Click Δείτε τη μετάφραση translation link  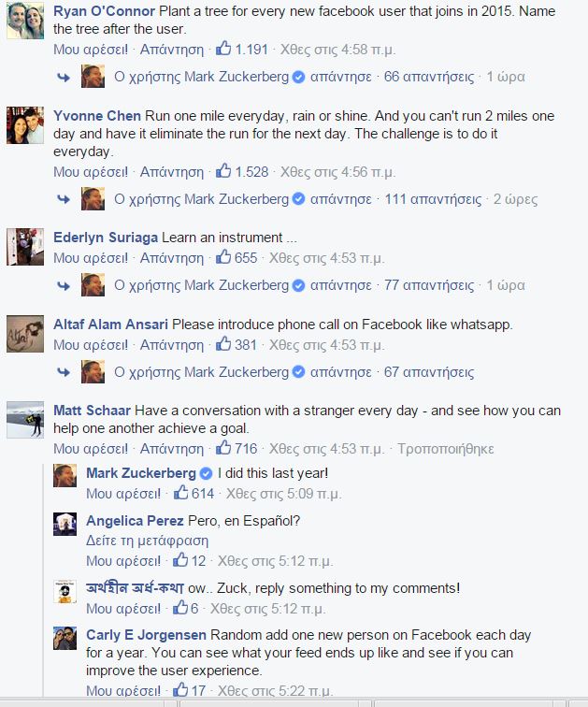pyautogui.click(x=148, y=541)
